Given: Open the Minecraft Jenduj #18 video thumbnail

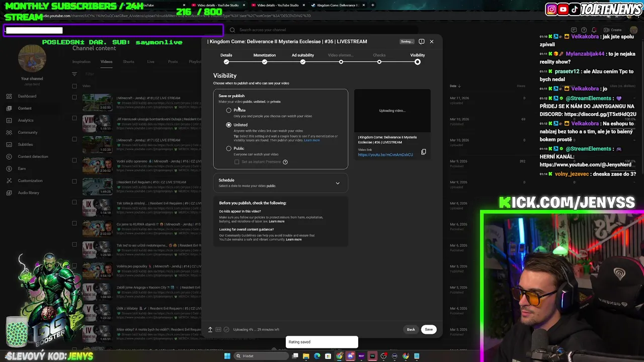Looking at the screenshot, I should pos(97,102).
